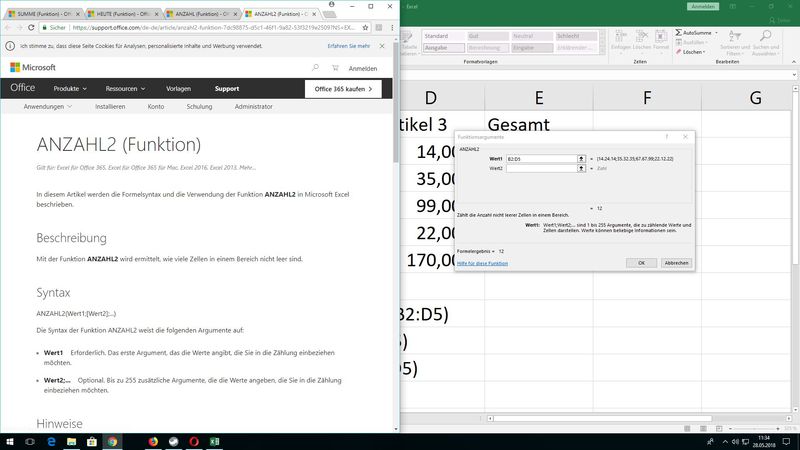
Task: Open Konto in the sub navigation
Action: click(x=156, y=107)
